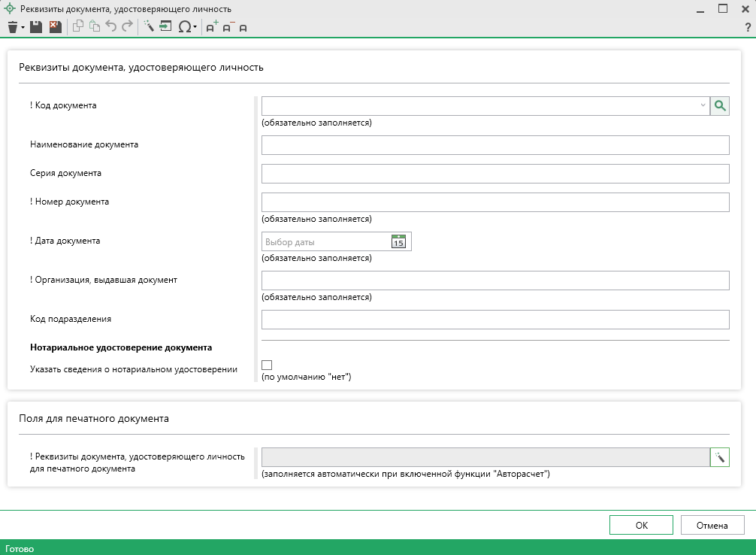
Task: Expand the 'Код документа' dropdown list
Action: [703, 106]
